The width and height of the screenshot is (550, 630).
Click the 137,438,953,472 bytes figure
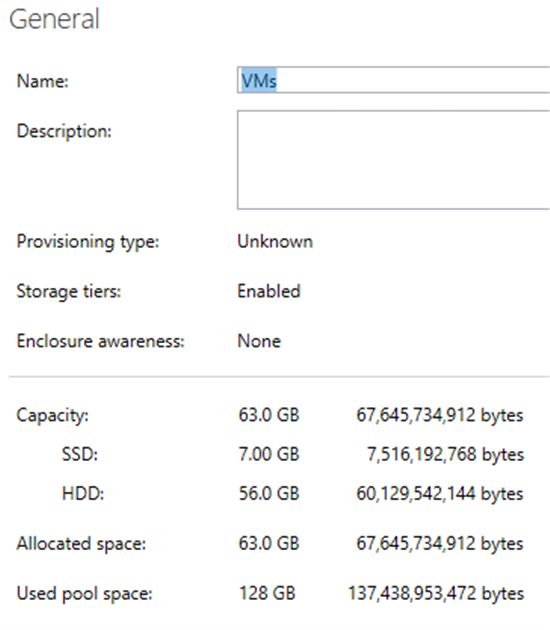click(x=436, y=593)
